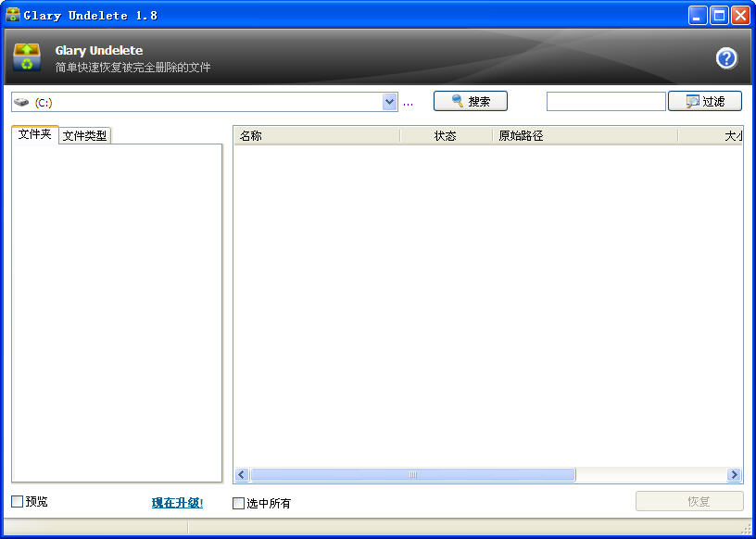756x539 pixels.
Task: Click the Glary Undelete recycle box logo
Action: (27, 57)
